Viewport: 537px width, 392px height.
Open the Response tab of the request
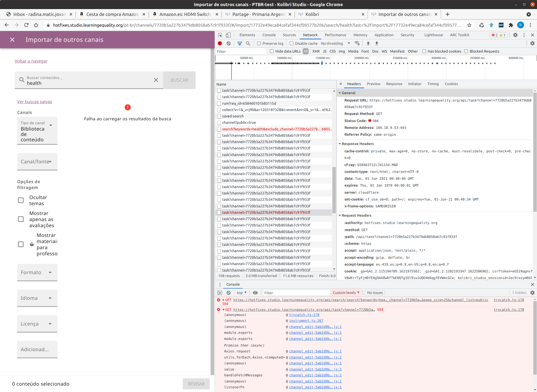point(394,84)
